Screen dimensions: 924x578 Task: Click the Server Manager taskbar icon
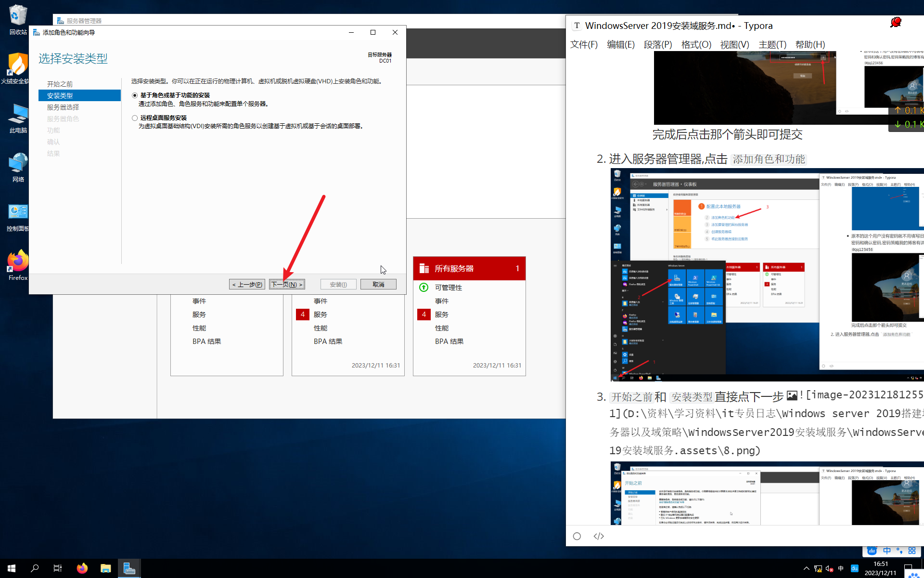click(x=129, y=568)
